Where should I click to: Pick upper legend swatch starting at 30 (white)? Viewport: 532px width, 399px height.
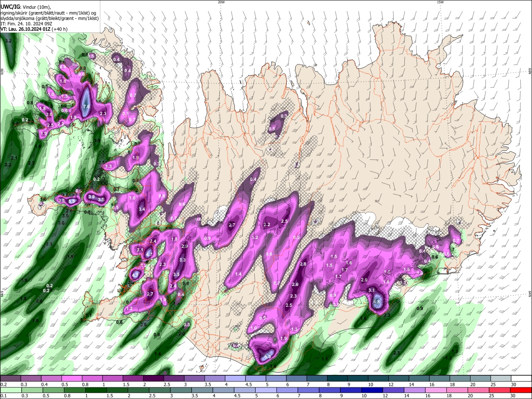(522, 378)
